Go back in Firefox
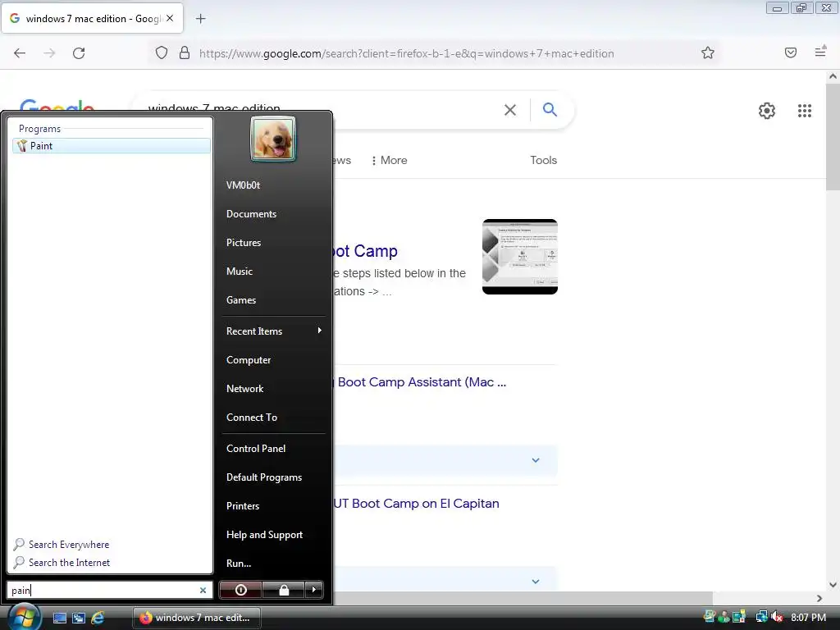 [x=20, y=53]
